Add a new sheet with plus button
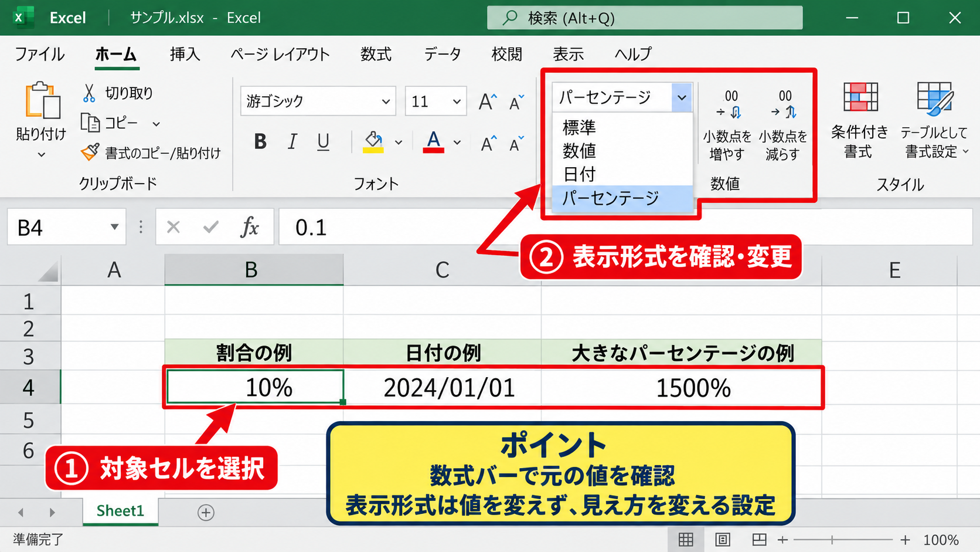980x552 pixels. click(x=206, y=512)
